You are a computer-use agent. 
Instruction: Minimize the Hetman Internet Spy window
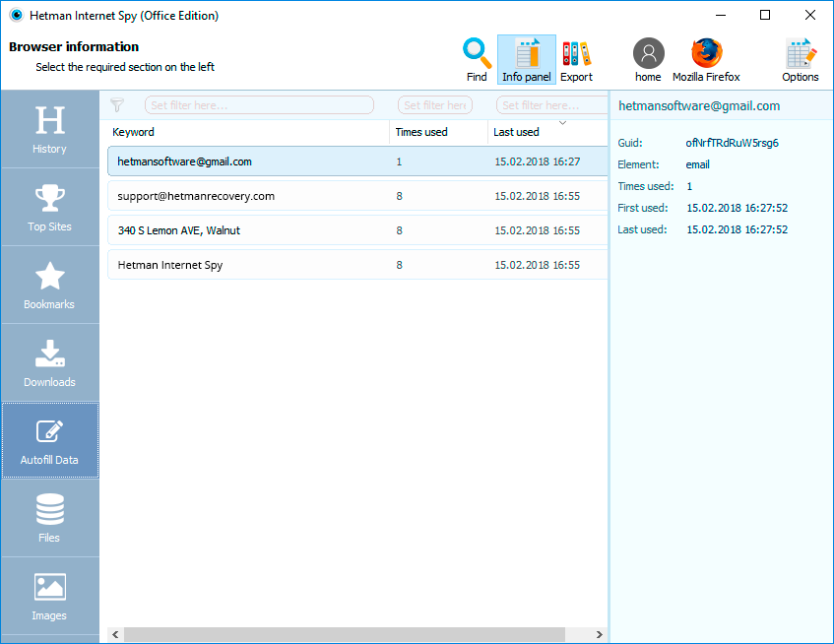(721, 15)
